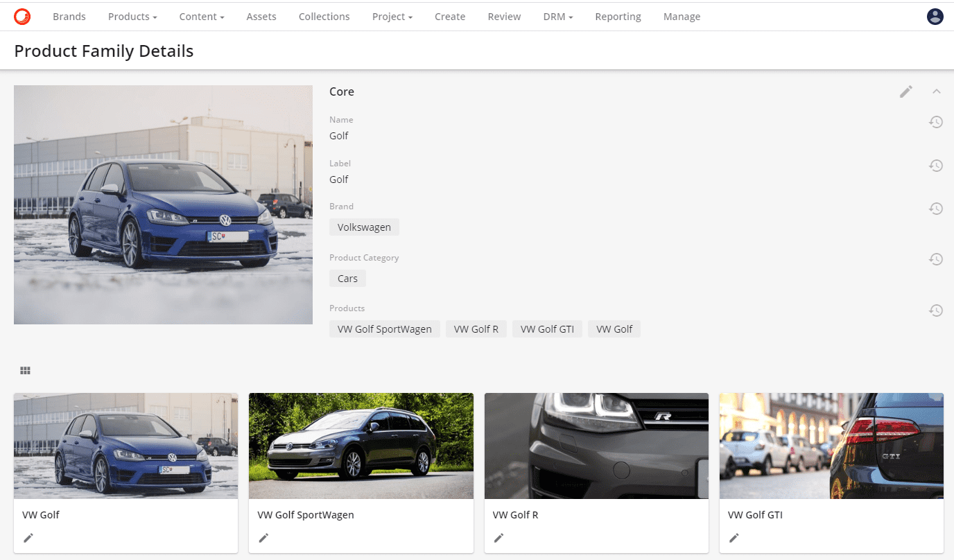Open the VW Golf GTI card thumbnail
This screenshot has width=954, height=560.
(831, 446)
